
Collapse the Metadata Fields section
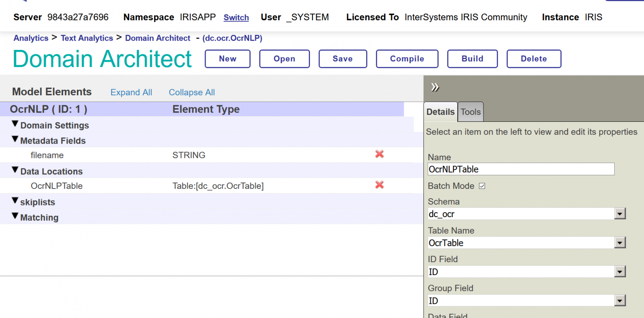tap(15, 140)
